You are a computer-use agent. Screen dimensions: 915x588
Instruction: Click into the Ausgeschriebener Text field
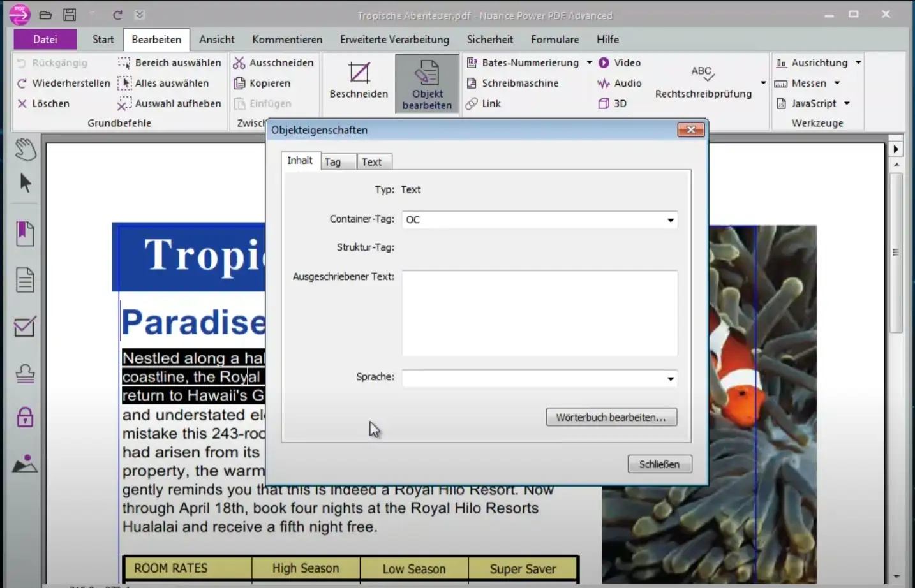point(539,313)
